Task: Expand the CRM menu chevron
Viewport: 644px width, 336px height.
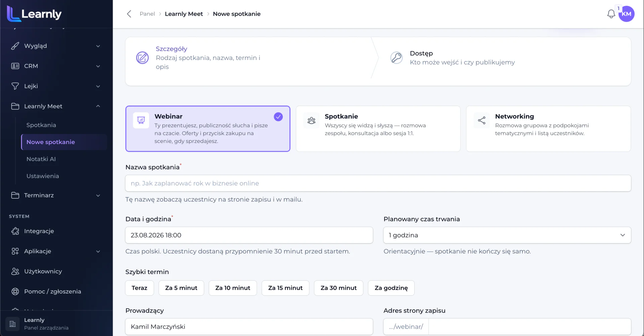Action: click(x=98, y=66)
